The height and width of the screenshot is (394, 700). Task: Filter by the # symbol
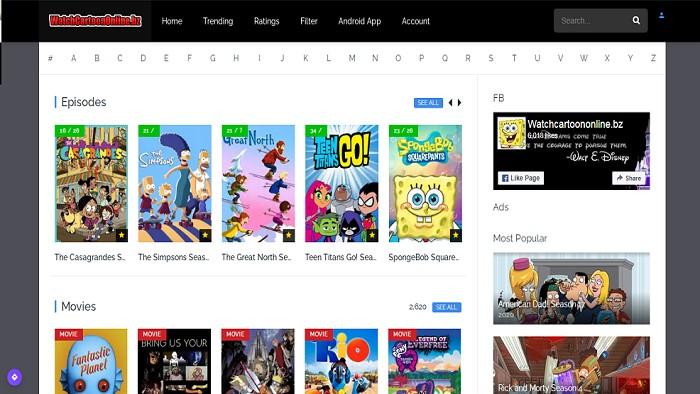[x=50, y=58]
